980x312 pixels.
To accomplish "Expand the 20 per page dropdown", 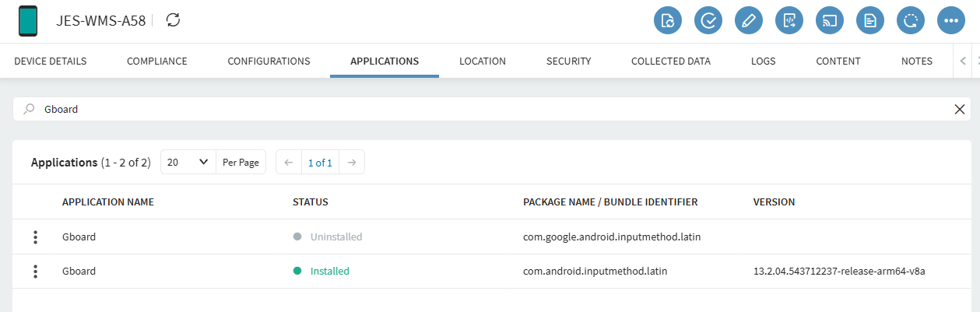I will pos(188,163).
